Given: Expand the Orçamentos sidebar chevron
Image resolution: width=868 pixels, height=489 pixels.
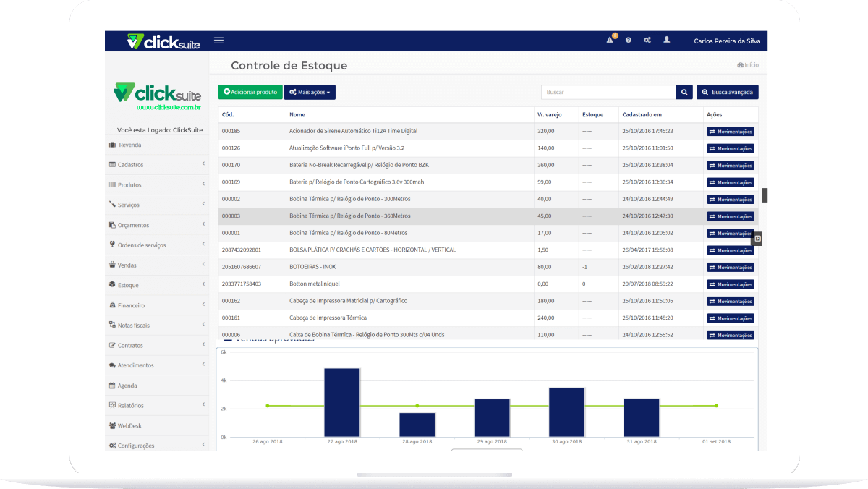Looking at the screenshot, I should point(204,225).
